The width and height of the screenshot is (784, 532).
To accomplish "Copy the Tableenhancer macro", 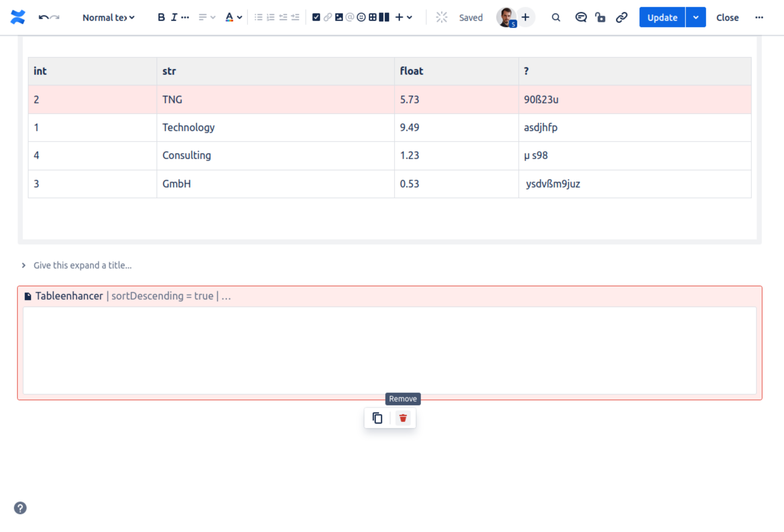I will coord(377,418).
